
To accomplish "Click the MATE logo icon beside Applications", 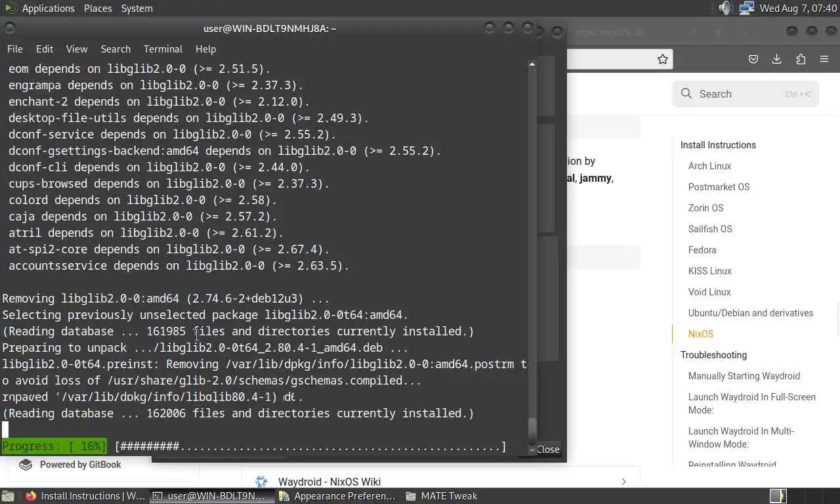I will coord(10,8).
